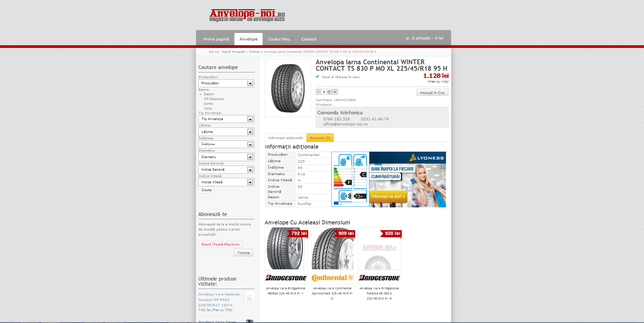Viewport: 644px width, 323px height.
Task: Switch to Recenzii (0) tab
Action: coord(320,138)
